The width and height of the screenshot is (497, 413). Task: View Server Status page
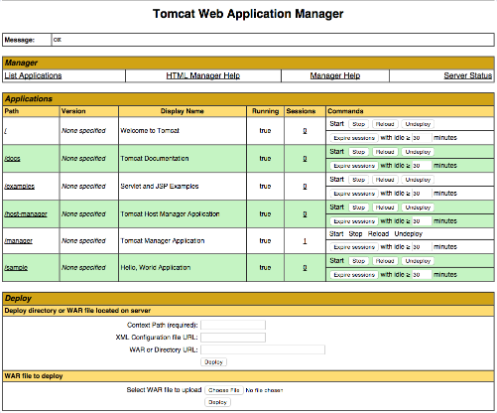[468, 76]
